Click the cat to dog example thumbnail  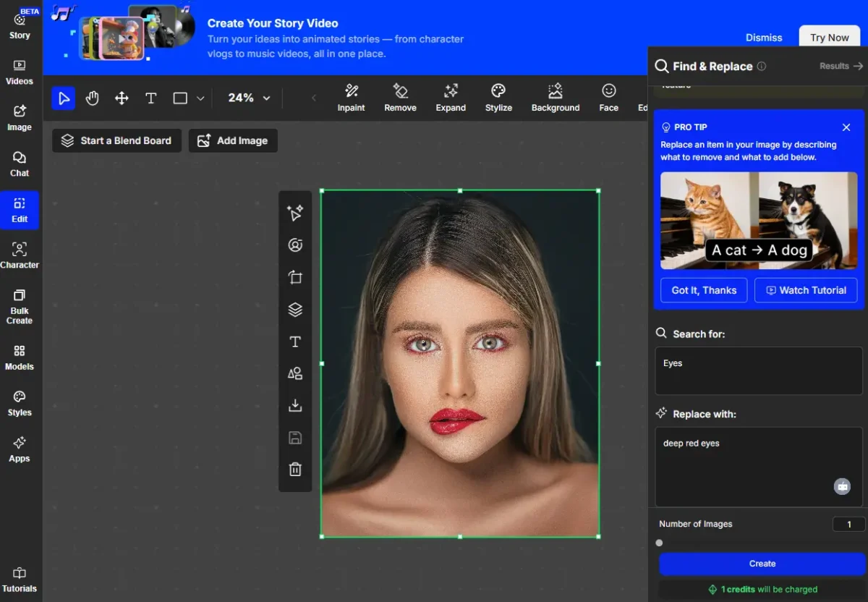click(759, 221)
